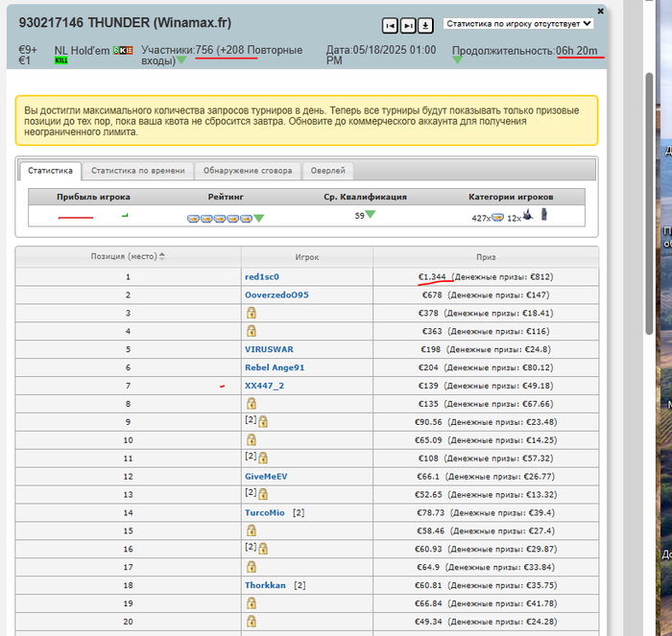This screenshot has width=672, height=636.
Task: Click the 'Ср. Квалификация' column header
Action: point(365,197)
